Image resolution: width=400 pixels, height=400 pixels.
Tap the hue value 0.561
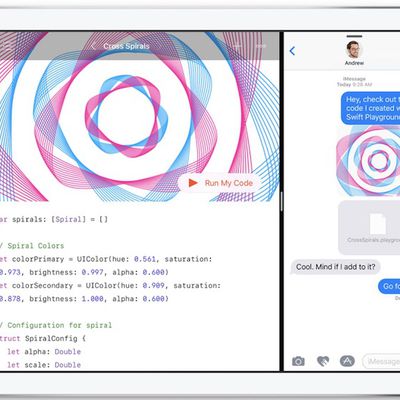[x=145, y=259]
